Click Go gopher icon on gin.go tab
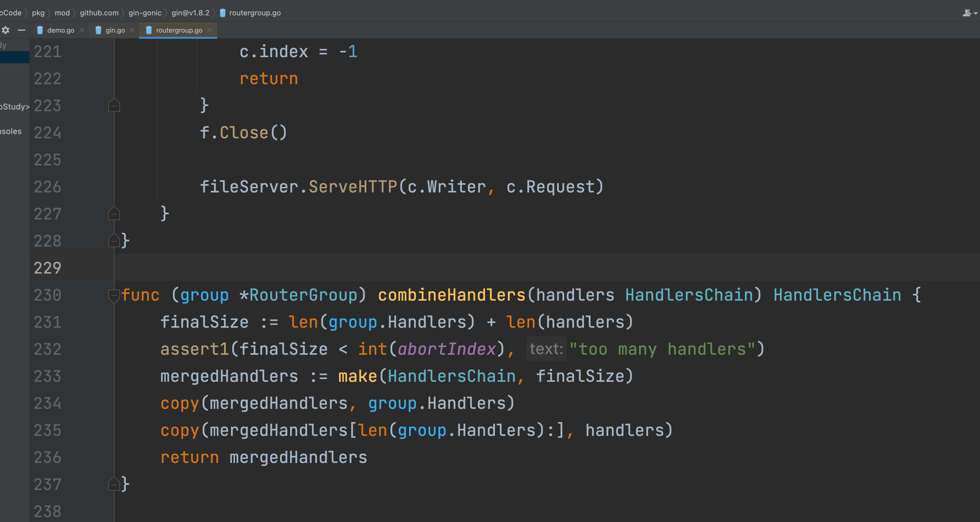The image size is (980, 522). 98,30
